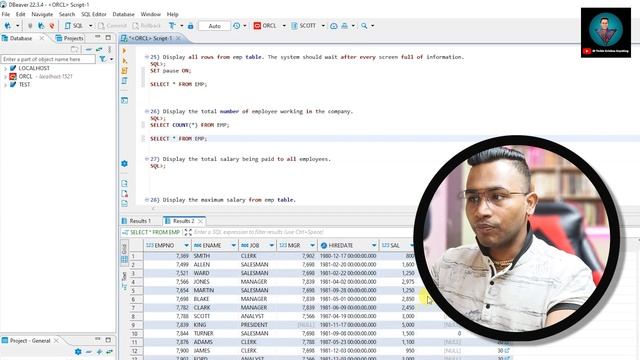Click the Commit toolbar button
Screen dimensions: 640x360
click(112, 26)
